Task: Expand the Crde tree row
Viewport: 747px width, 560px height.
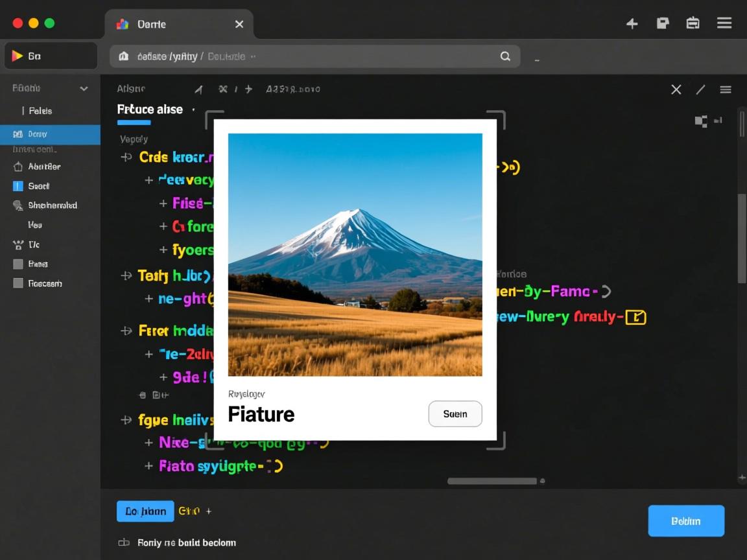Action: tap(126, 157)
